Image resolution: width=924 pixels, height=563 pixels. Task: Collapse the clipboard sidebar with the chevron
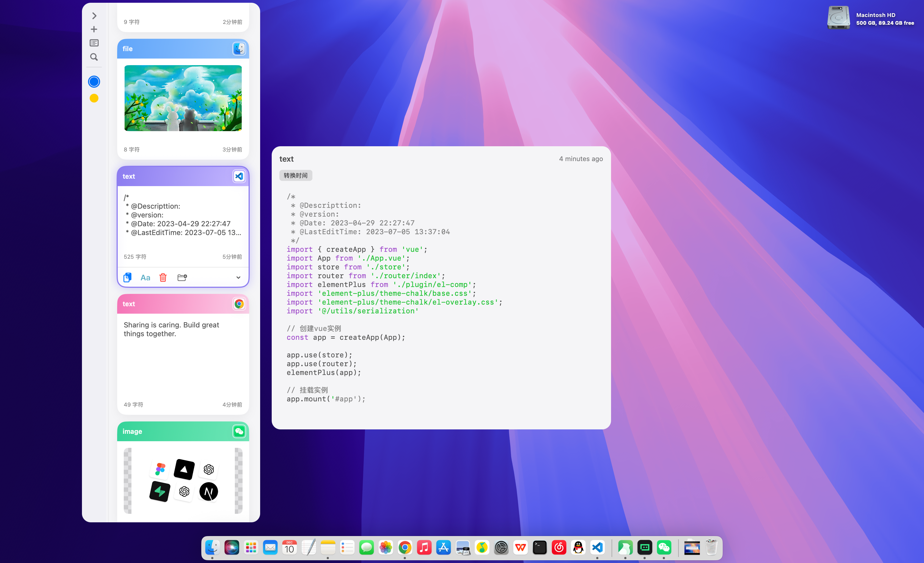pos(94,16)
